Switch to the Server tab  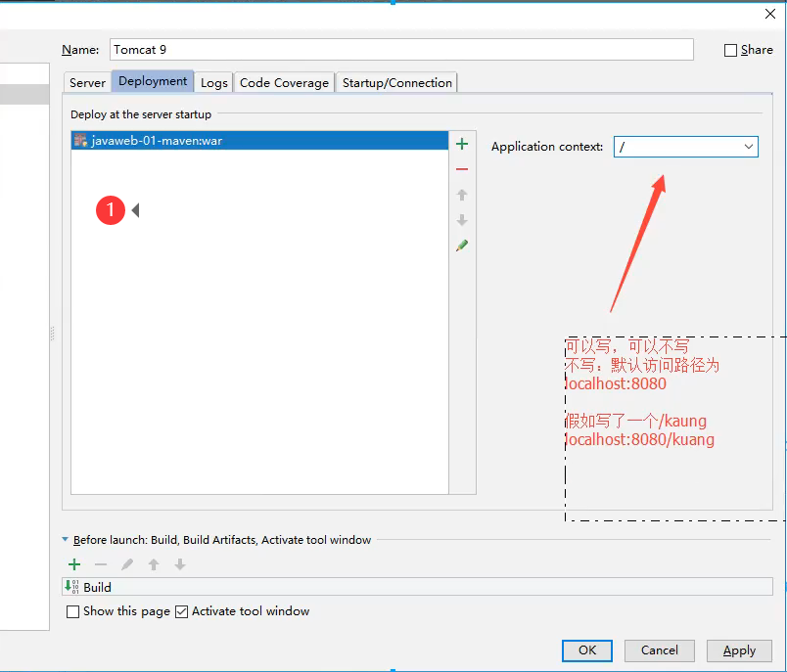pyautogui.click(x=88, y=83)
